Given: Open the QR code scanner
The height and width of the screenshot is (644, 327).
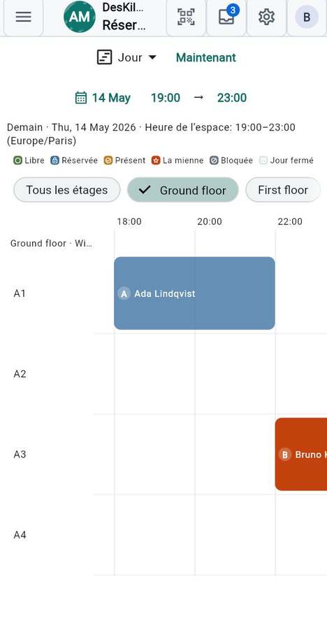Looking at the screenshot, I should tap(186, 17).
